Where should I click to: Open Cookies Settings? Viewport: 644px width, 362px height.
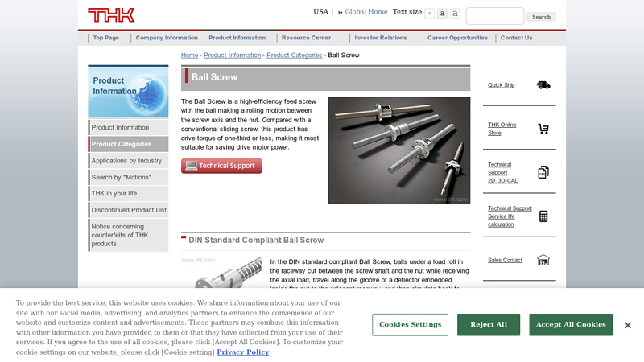(x=411, y=325)
